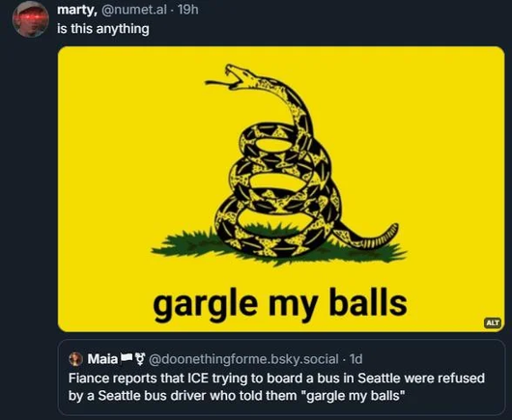512x420 pixels.
Task: Open the @doonethingforme.bsky.social handle
Action: point(243,359)
